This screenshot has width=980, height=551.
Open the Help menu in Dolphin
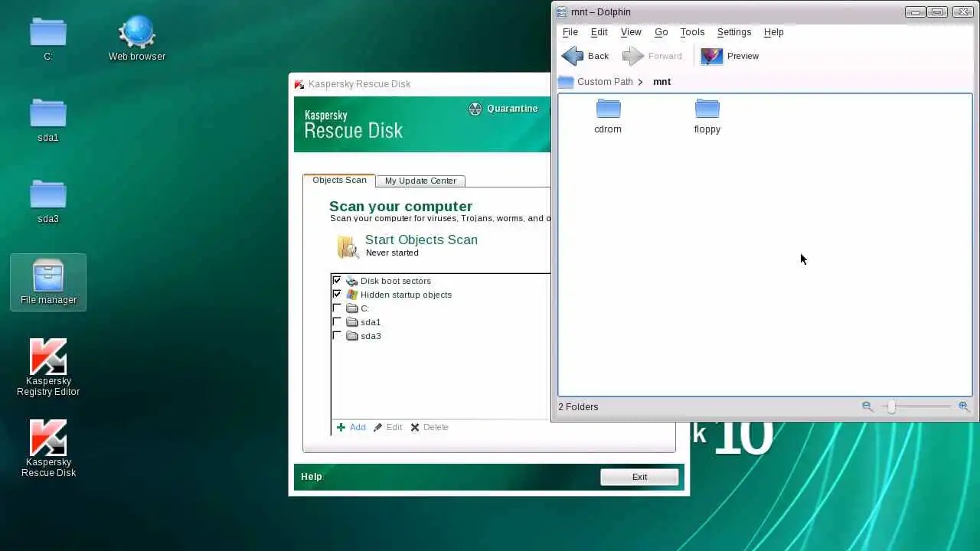pos(774,32)
